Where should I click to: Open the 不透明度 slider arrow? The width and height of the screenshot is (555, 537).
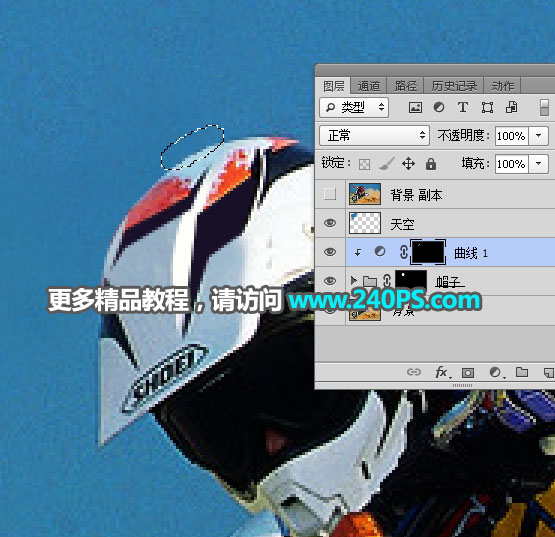tap(539, 136)
